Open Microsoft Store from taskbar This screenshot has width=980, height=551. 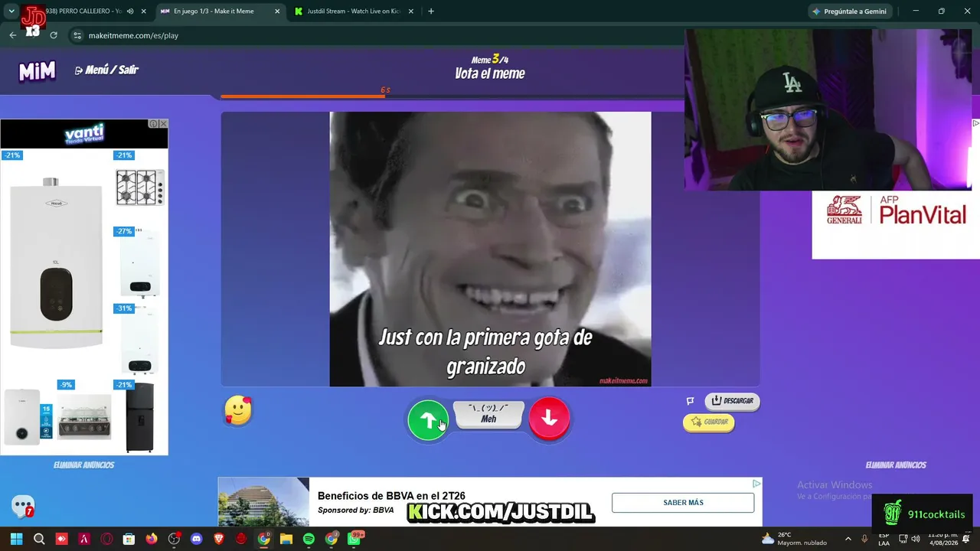129,539
